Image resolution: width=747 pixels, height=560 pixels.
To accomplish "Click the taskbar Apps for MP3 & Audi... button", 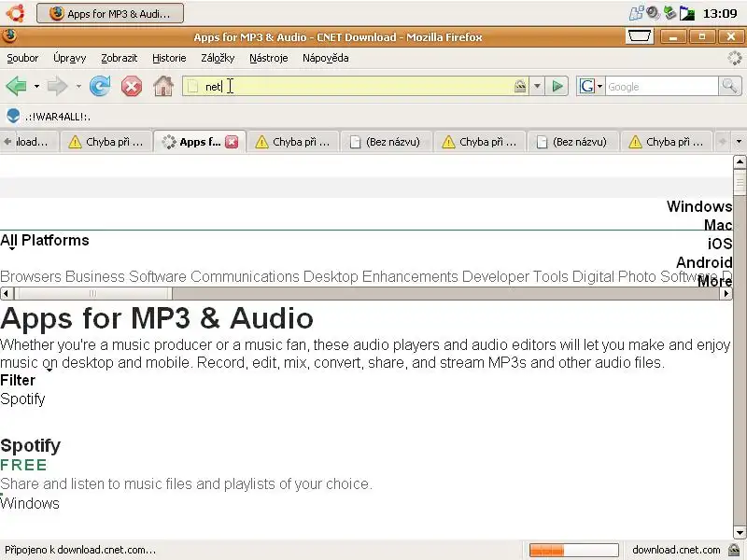I will pos(110,13).
